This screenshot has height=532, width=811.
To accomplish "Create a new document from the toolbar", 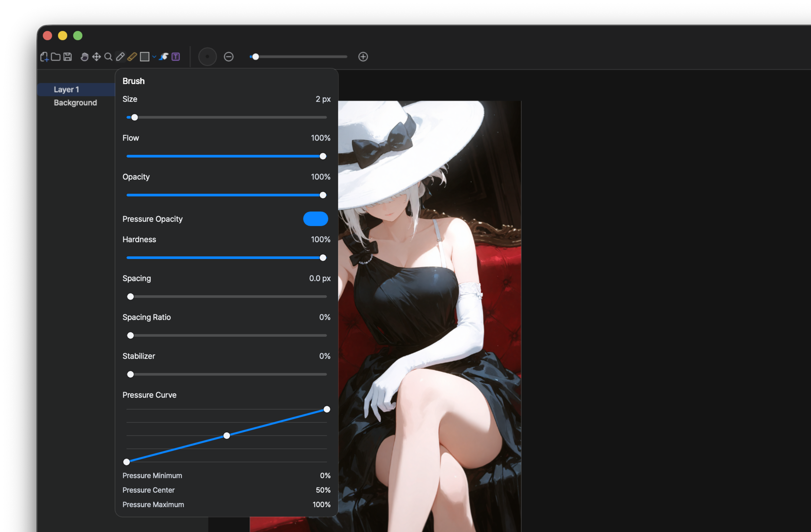I will [x=44, y=57].
